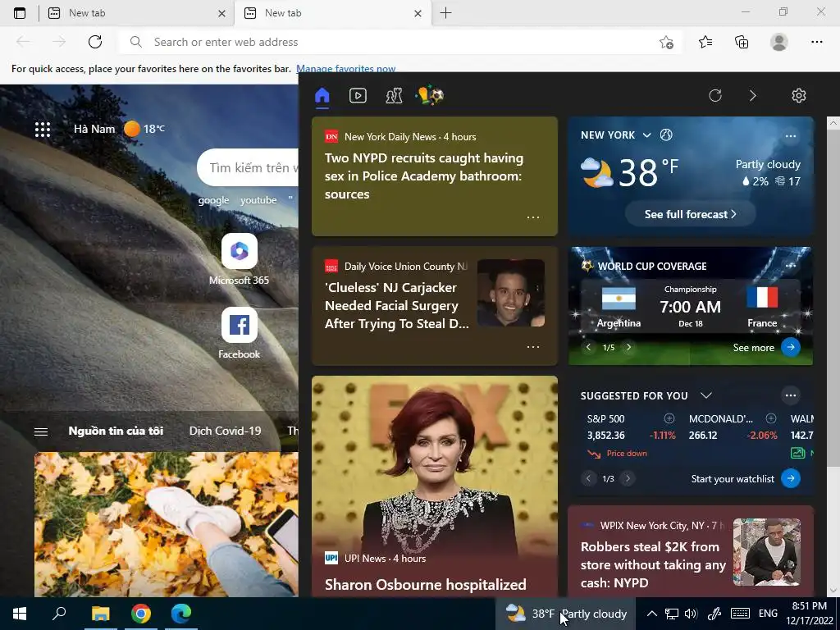Open the Favorites list icon
The image size is (840, 630).
click(705, 42)
